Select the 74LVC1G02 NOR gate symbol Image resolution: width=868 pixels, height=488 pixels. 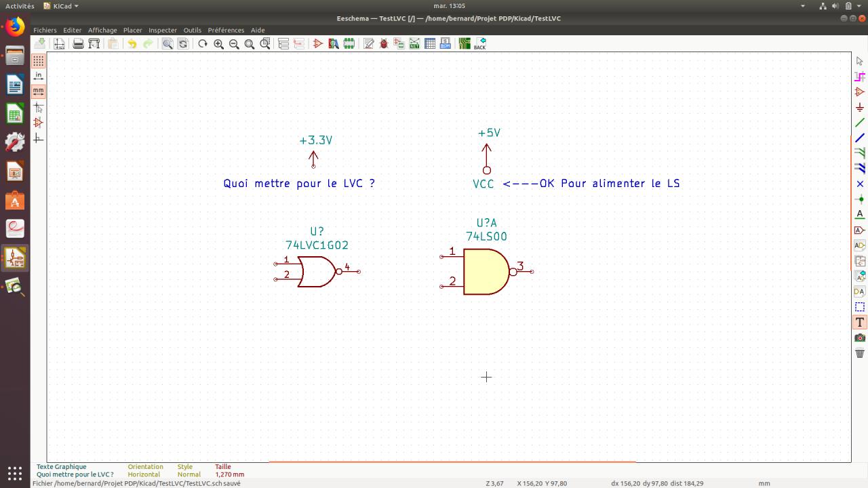click(x=317, y=271)
